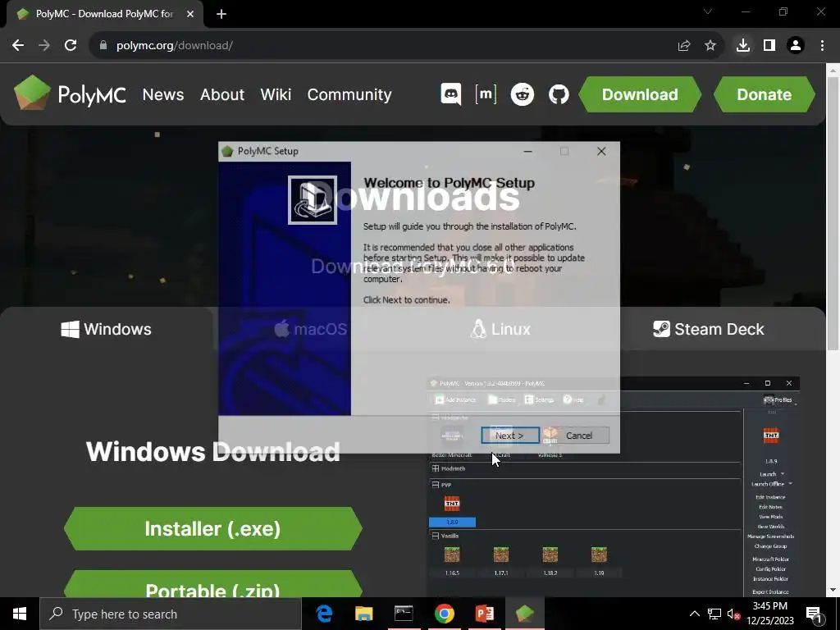Open the network tray icon
This screenshot has width=840, height=630.
click(x=714, y=614)
